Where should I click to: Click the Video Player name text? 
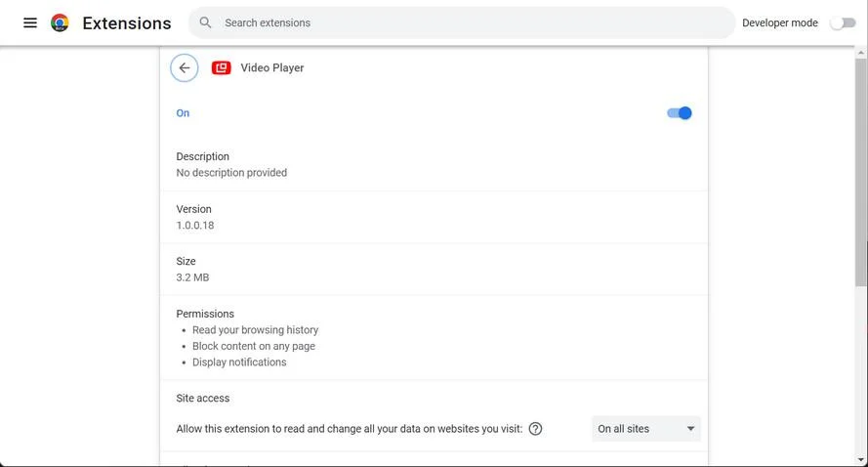coord(271,67)
